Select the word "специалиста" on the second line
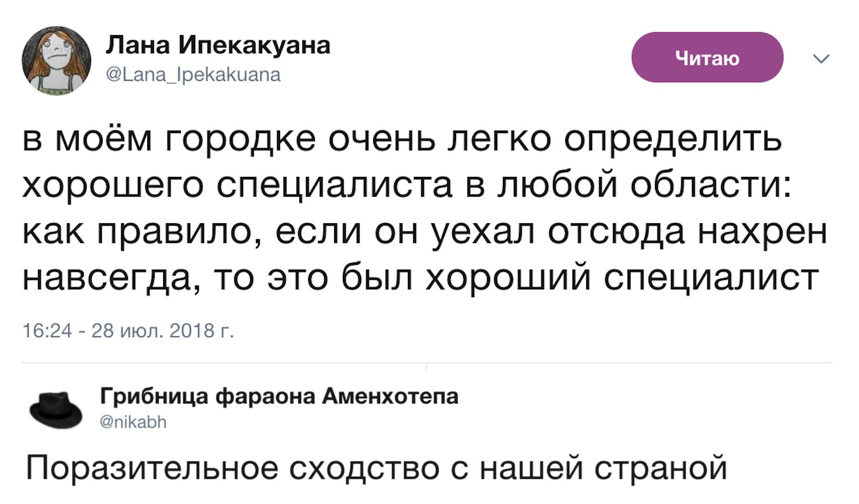The width and height of the screenshot is (859, 504). click(x=334, y=186)
